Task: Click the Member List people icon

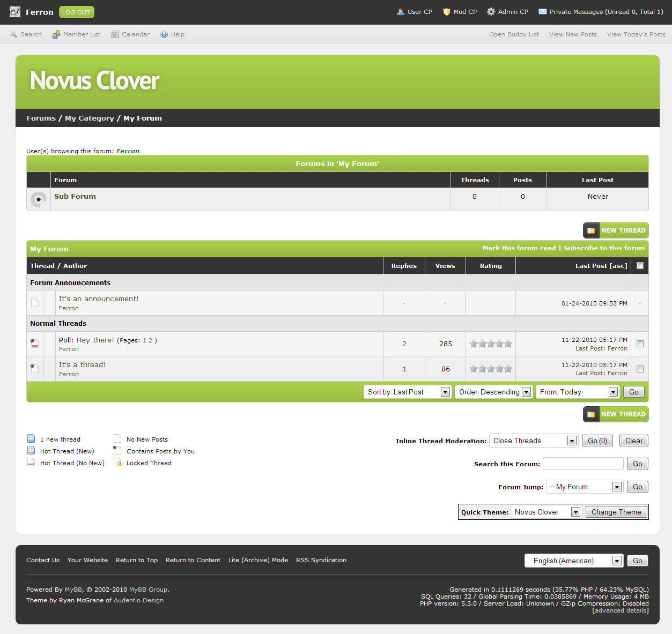Action: tap(56, 34)
